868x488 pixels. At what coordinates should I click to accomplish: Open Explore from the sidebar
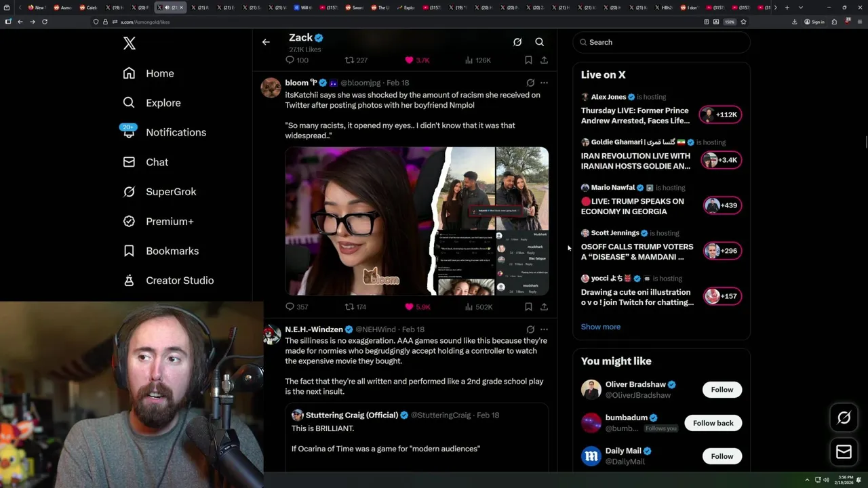(152, 103)
